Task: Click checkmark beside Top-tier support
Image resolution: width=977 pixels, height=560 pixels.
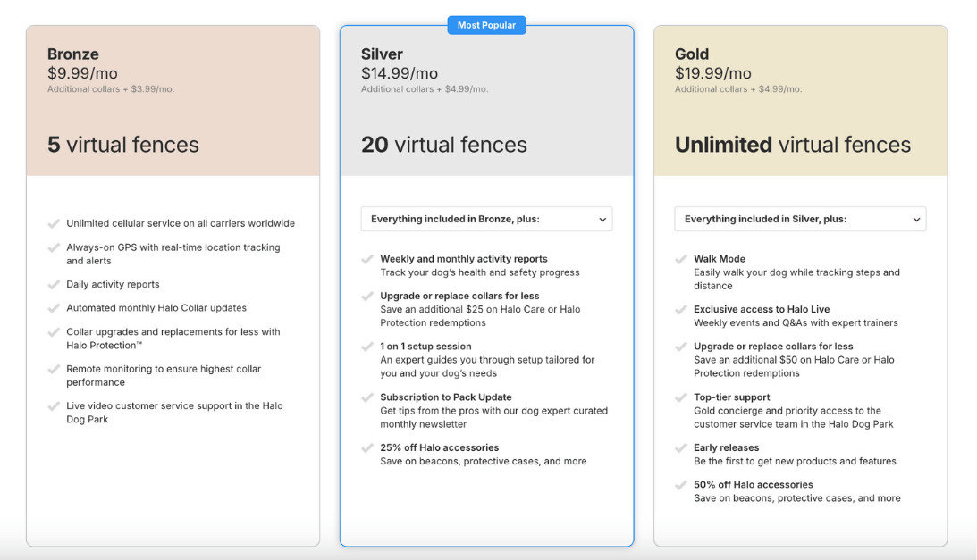Action: pyautogui.click(x=681, y=398)
